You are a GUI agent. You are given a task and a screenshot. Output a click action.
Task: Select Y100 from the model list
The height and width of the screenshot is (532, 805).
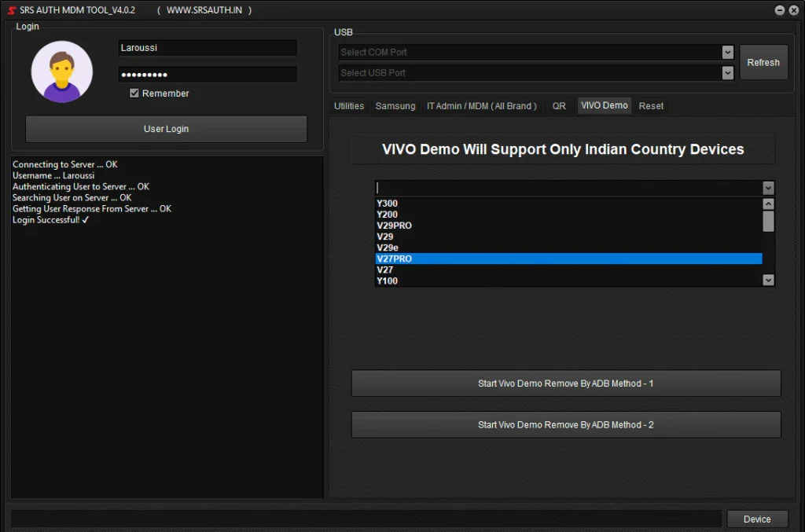[569, 281]
